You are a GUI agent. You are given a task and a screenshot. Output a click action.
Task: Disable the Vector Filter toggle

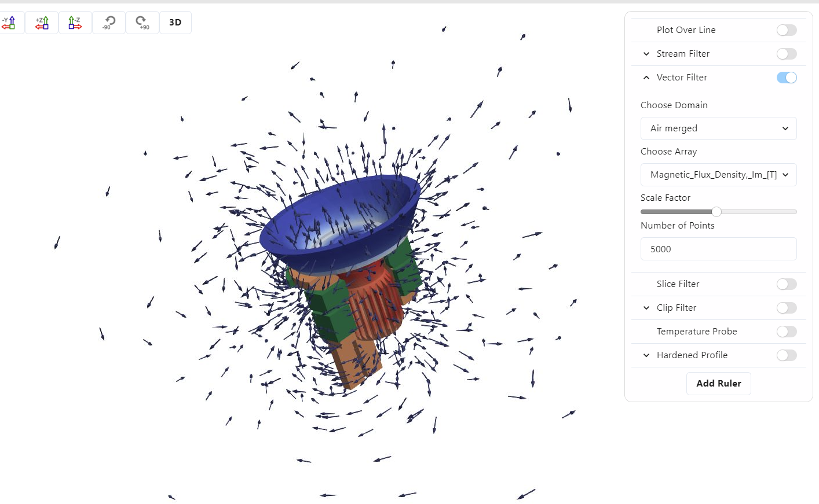coord(786,78)
